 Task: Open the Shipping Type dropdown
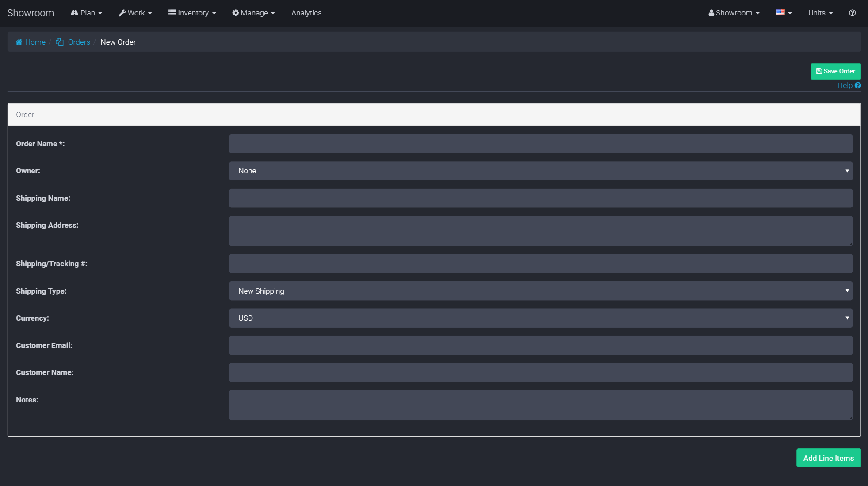(540, 291)
